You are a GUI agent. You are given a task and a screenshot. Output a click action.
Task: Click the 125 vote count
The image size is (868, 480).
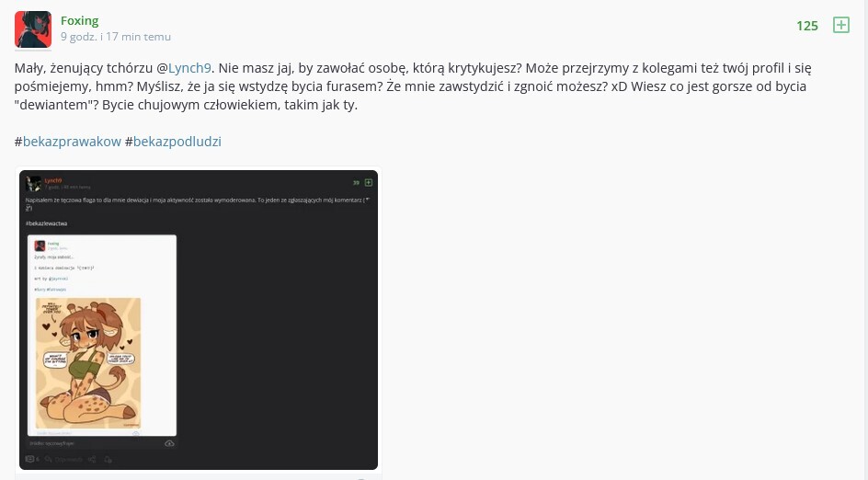(x=807, y=26)
